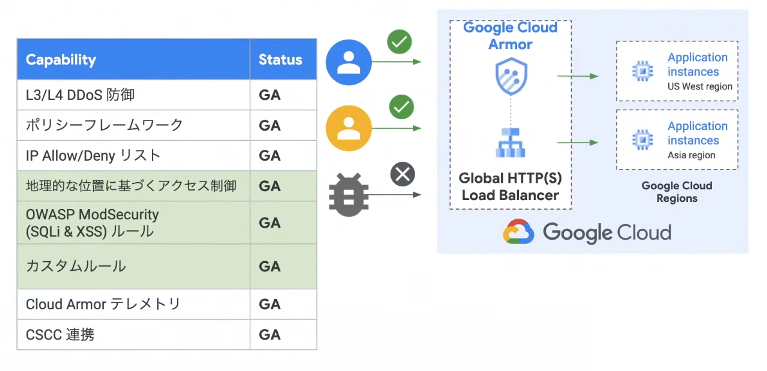Click GA status for L3/L4 DDoS 防御

click(270, 95)
